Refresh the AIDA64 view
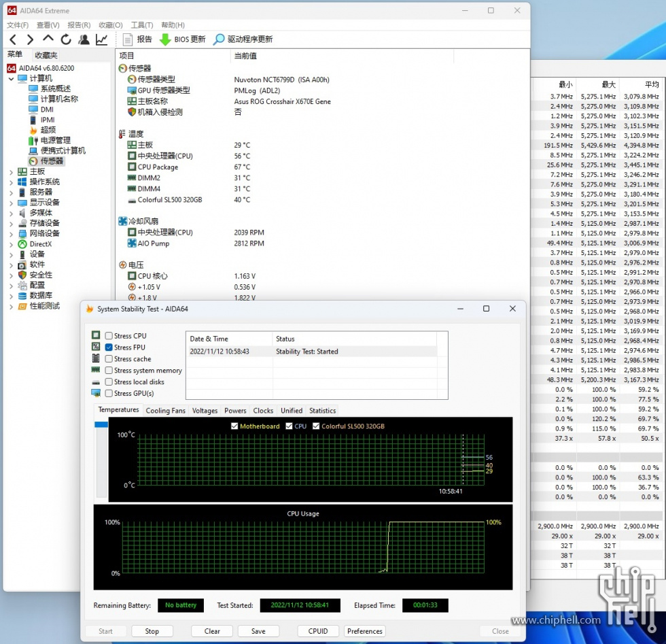666x644 pixels. [x=66, y=39]
